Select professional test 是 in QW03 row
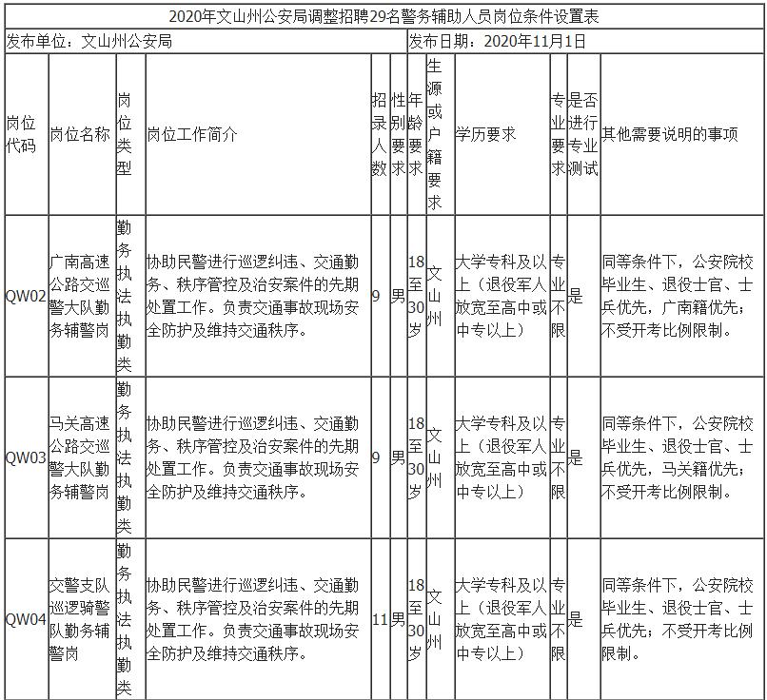Viewport: 767px width, 700px height. pyautogui.click(x=583, y=457)
